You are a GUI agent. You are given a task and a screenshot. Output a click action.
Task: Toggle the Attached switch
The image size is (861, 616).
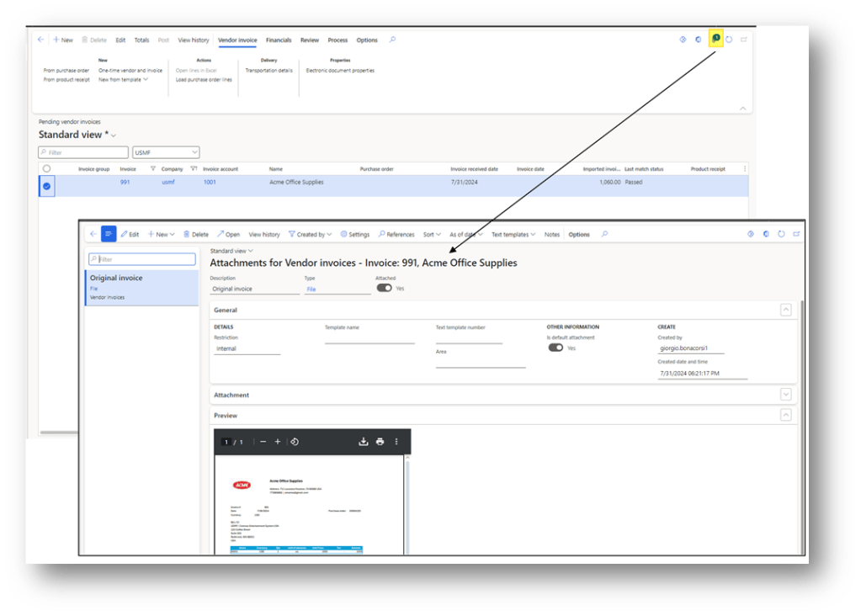click(x=385, y=288)
